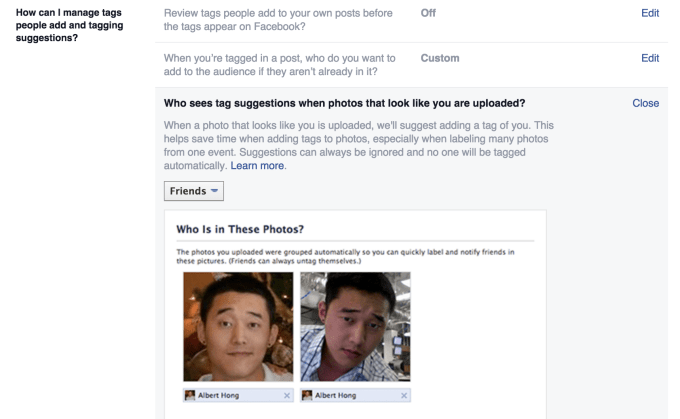Image resolution: width=680 pixels, height=419 pixels.
Task: Select the left face photo thumbnail
Action: pyautogui.click(x=238, y=326)
